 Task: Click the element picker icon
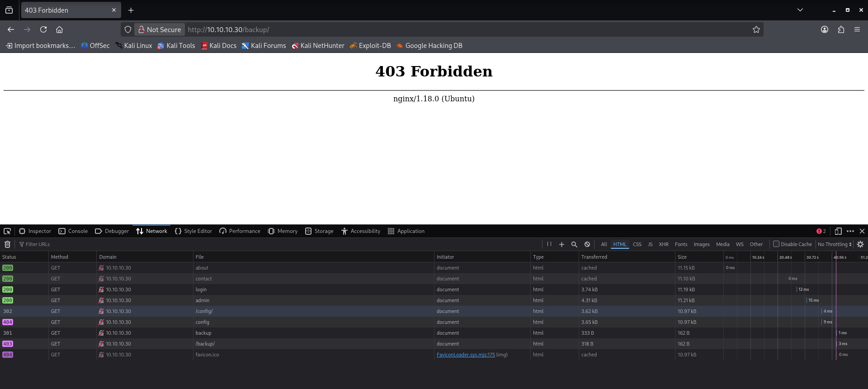(x=7, y=231)
